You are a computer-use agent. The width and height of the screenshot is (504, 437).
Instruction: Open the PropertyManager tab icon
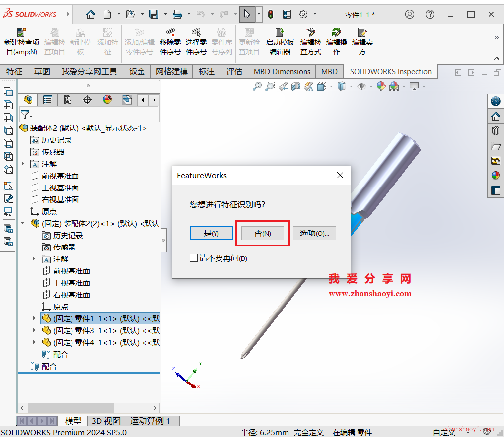pos(48,100)
